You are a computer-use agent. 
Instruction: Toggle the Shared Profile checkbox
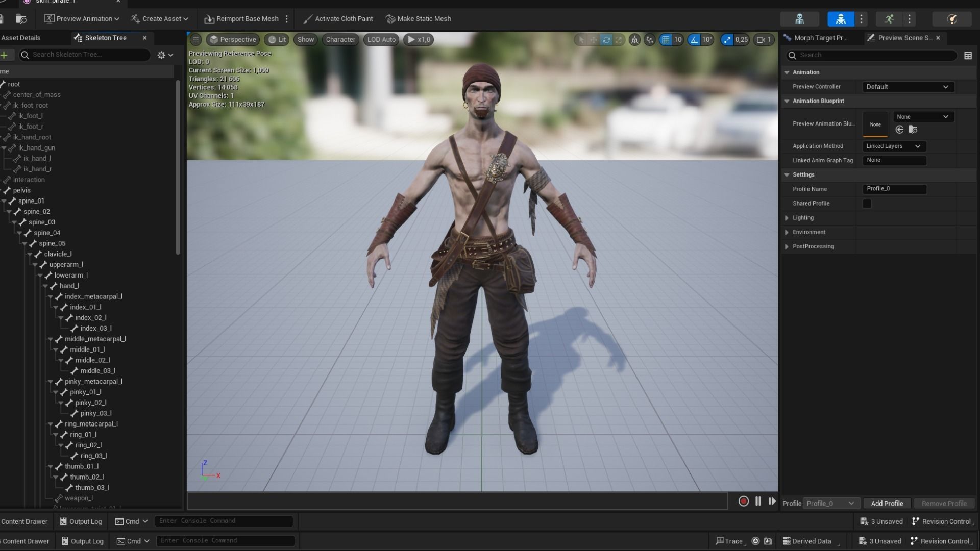pyautogui.click(x=867, y=204)
